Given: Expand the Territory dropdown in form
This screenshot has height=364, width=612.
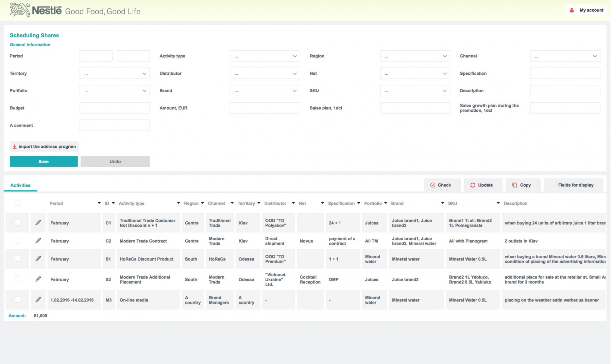Looking at the screenshot, I should (x=115, y=73).
